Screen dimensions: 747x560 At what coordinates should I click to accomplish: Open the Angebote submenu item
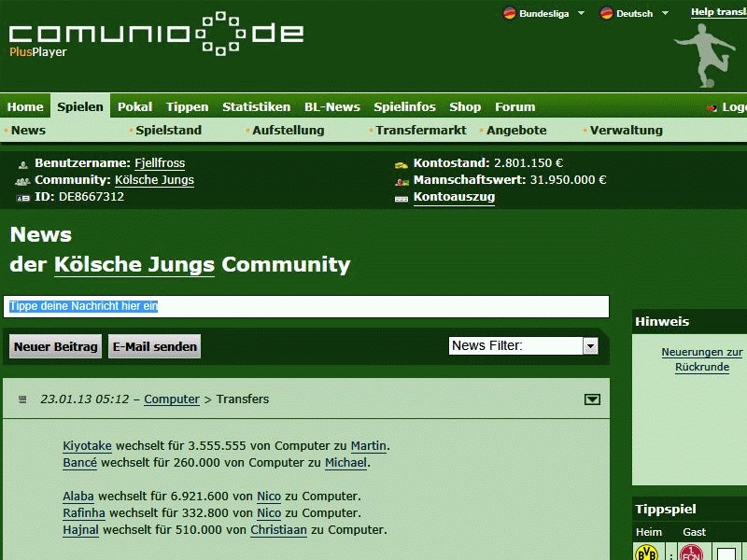(x=516, y=130)
